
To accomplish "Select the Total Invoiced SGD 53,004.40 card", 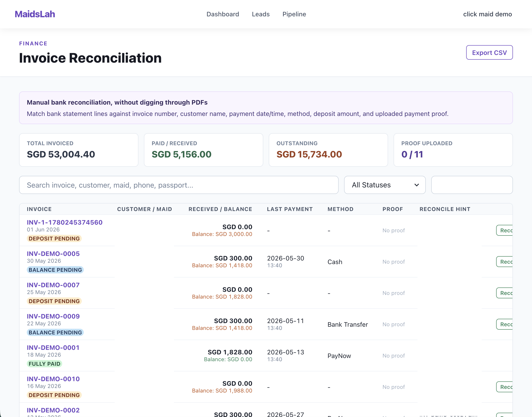I will coord(79,150).
